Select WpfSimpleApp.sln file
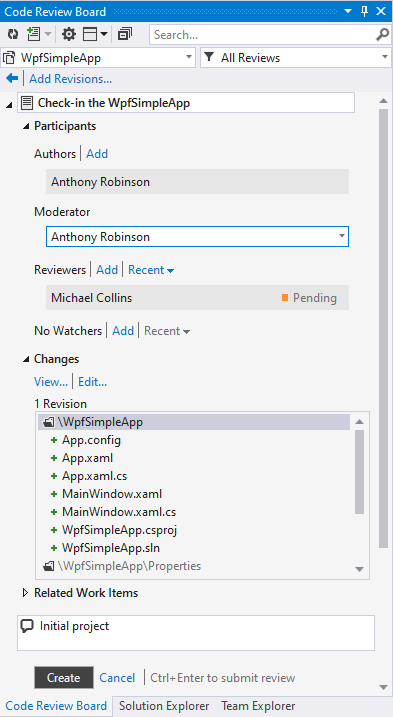Screen dimensions: 393x717 111,548
